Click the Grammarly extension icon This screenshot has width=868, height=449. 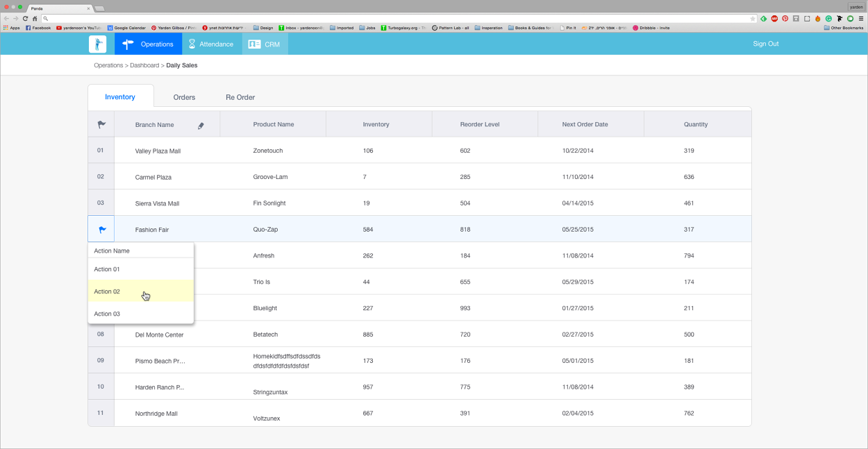pyautogui.click(x=828, y=19)
